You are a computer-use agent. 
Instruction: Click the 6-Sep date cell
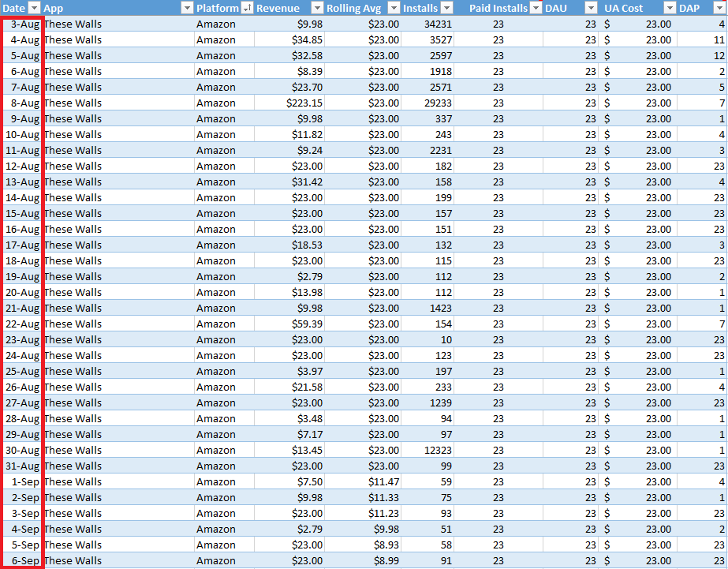coord(22,561)
